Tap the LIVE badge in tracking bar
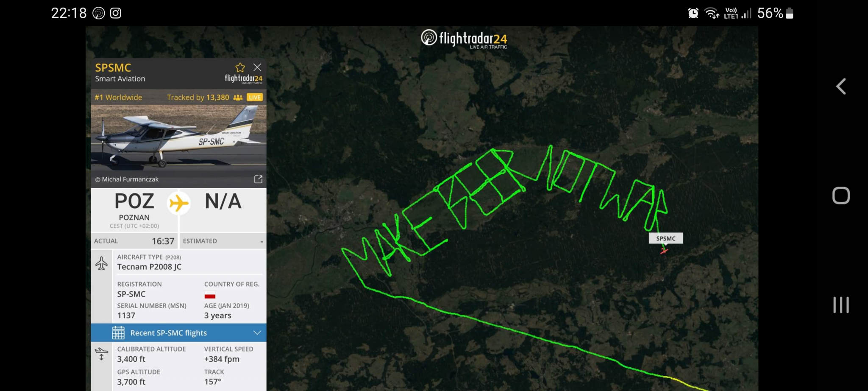The height and width of the screenshot is (391, 868). click(x=255, y=97)
